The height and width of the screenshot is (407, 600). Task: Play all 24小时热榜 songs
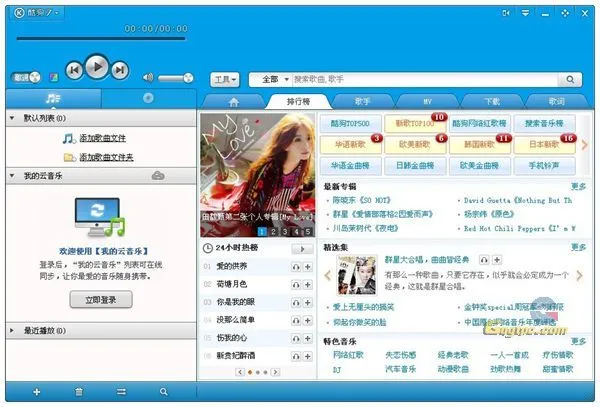(302, 249)
